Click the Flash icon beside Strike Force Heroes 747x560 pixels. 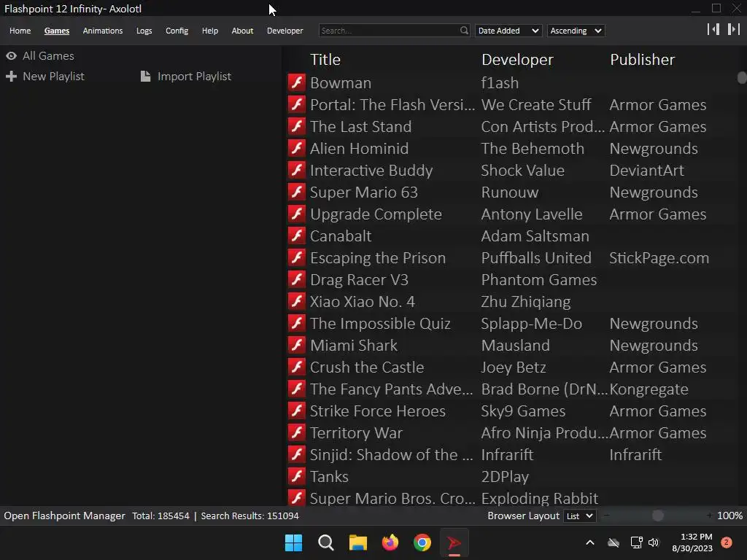coord(296,411)
